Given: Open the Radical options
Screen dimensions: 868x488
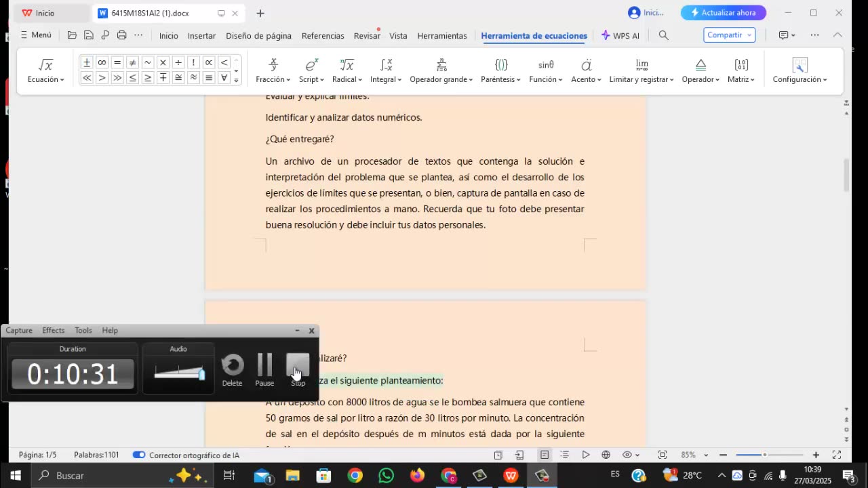Looking at the screenshot, I should 347,79.
